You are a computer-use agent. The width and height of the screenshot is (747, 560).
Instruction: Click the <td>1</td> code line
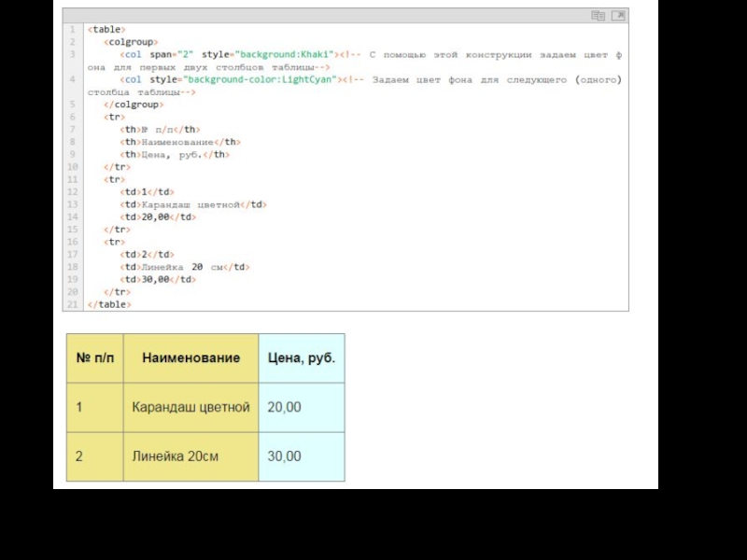147,192
